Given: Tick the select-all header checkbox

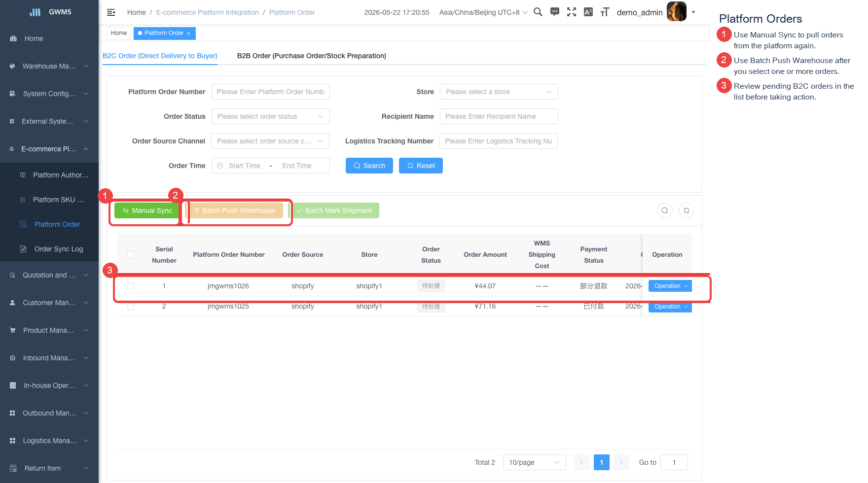Looking at the screenshot, I should click(x=131, y=255).
